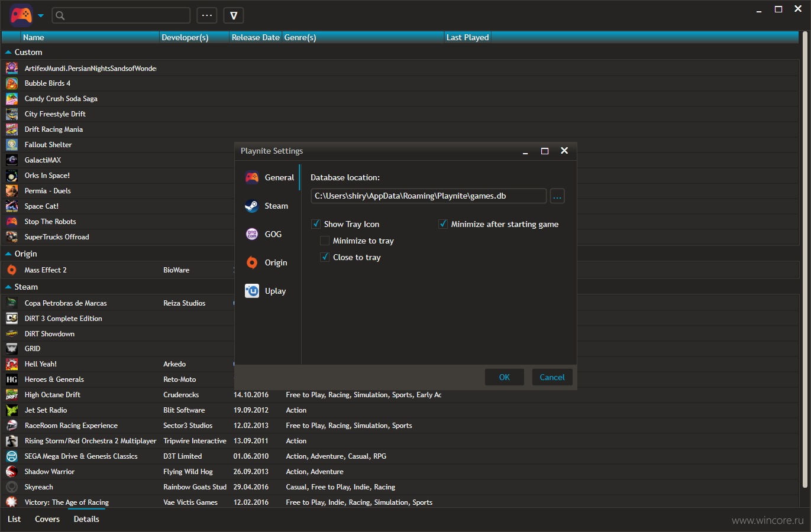Open the dropdown arrow beside Playnite logo
Viewport: 811px width, 532px height.
click(x=41, y=16)
